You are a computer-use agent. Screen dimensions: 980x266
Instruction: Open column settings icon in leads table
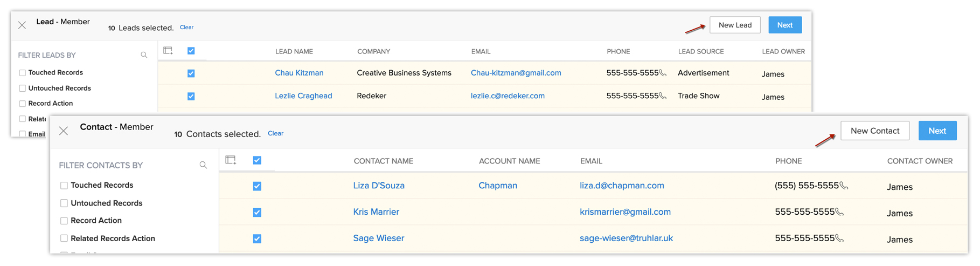[168, 51]
